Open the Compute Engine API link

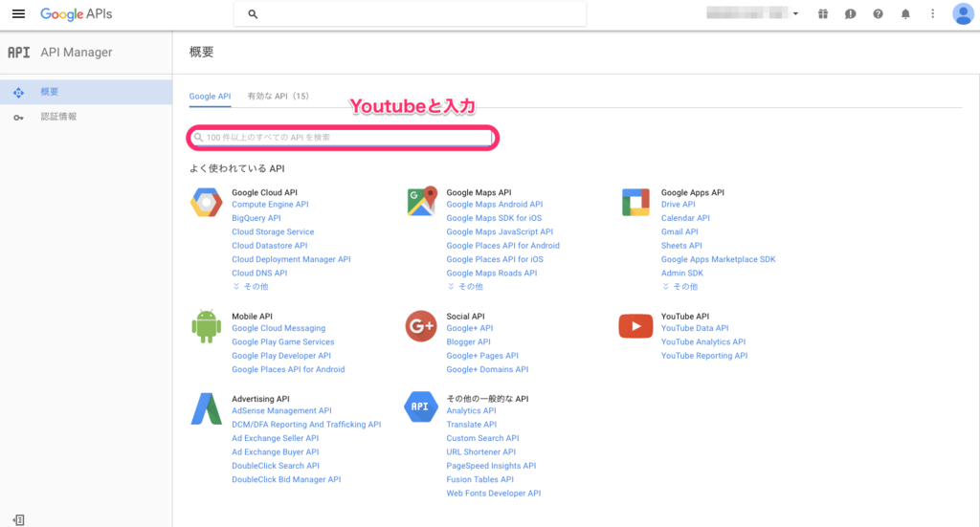(270, 204)
